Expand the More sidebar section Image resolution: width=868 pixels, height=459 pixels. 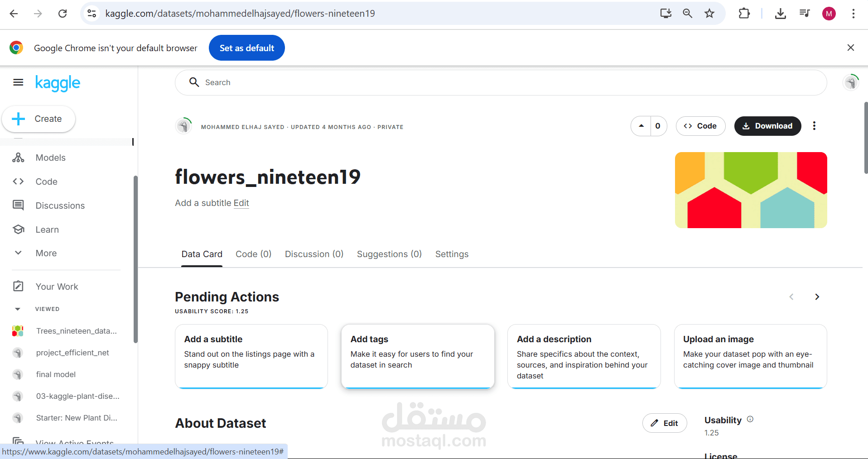click(x=46, y=253)
